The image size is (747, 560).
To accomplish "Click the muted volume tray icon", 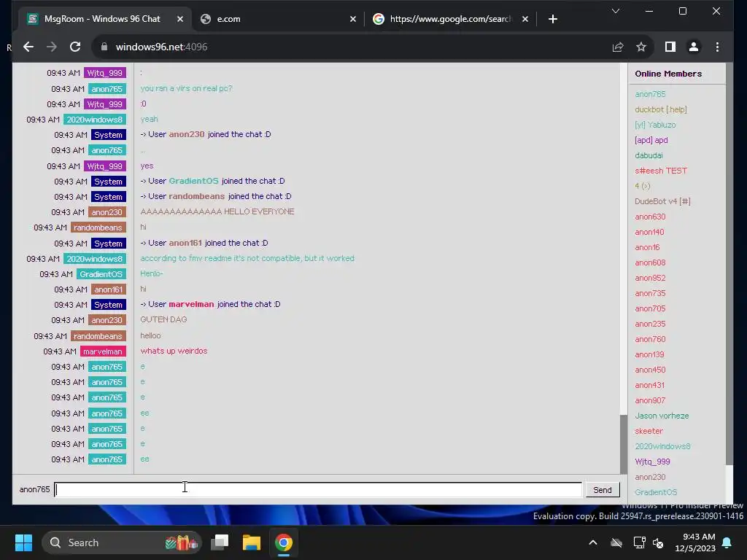I will pyautogui.click(x=658, y=542).
